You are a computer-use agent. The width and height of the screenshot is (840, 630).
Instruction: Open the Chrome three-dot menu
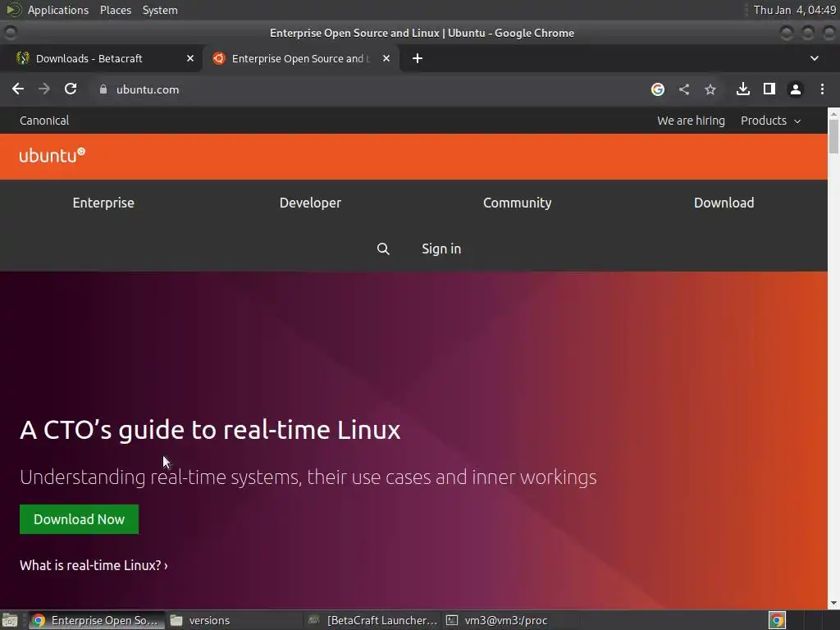822,89
